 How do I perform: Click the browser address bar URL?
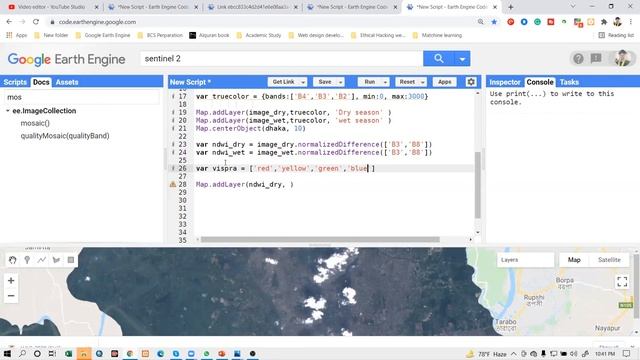[98, 22]
